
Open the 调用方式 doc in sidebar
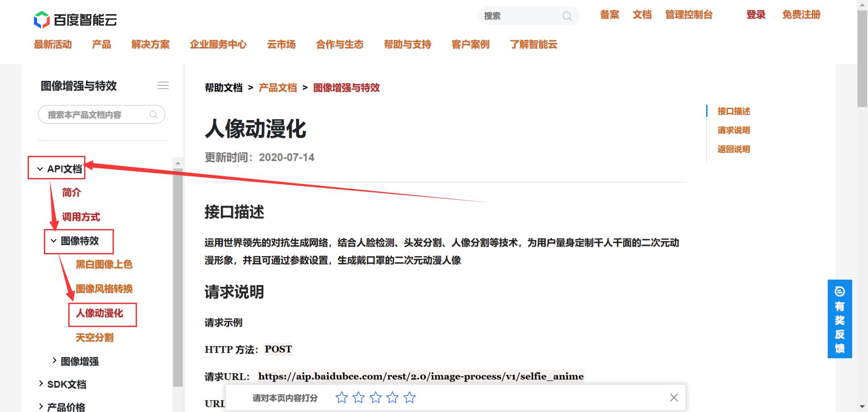[81, 217]
